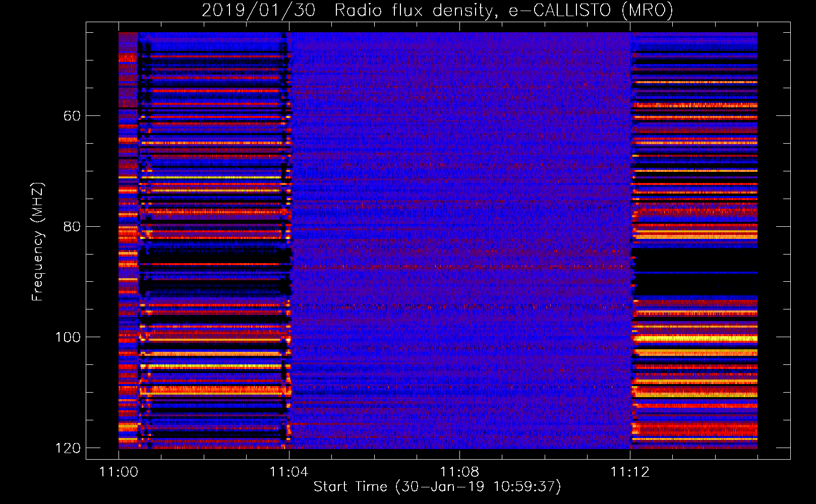The height and width of the screenshot is (504, 816).
Task: Click the 60 frequency tick label
Action: [x=72, y=116]
